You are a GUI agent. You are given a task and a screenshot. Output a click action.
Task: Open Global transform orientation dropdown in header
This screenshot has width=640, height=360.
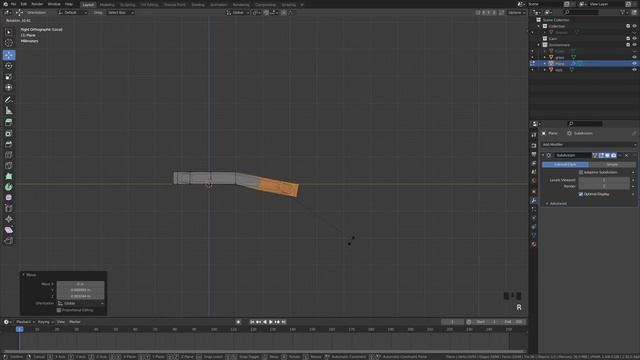tap(238, 13)
